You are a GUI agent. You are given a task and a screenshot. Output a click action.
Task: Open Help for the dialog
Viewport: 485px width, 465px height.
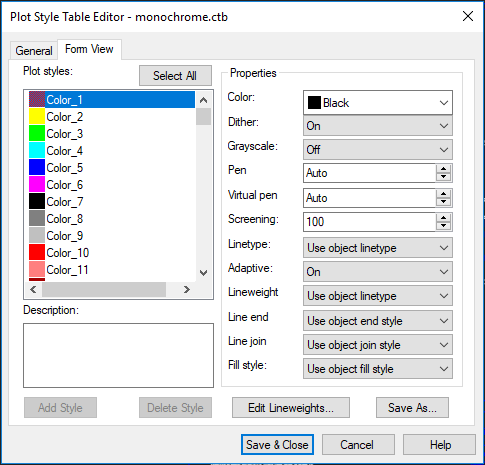click(x=439, y=445)
